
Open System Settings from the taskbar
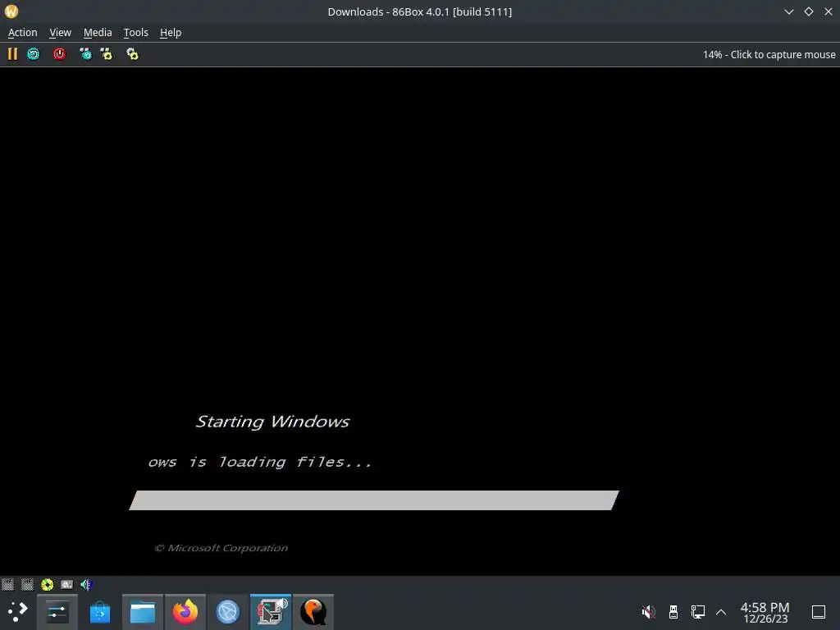(x=57, y=612)
